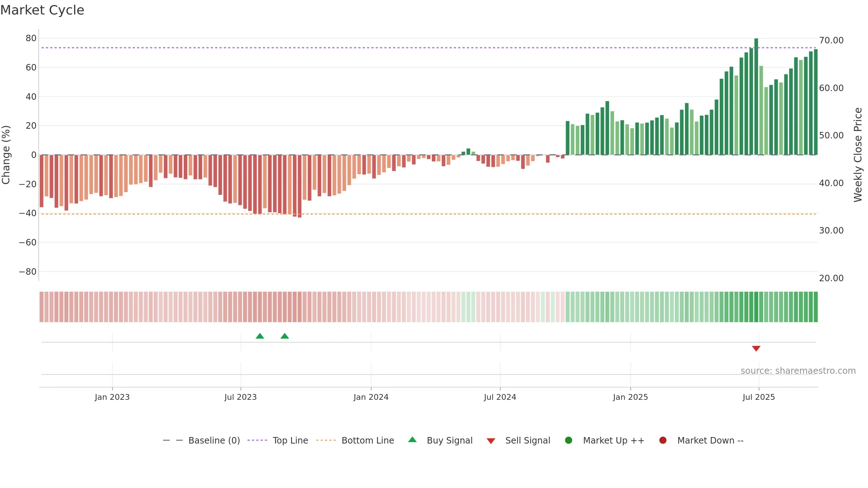Toggle the Market Up ++ legend entry

coord(605,440)
